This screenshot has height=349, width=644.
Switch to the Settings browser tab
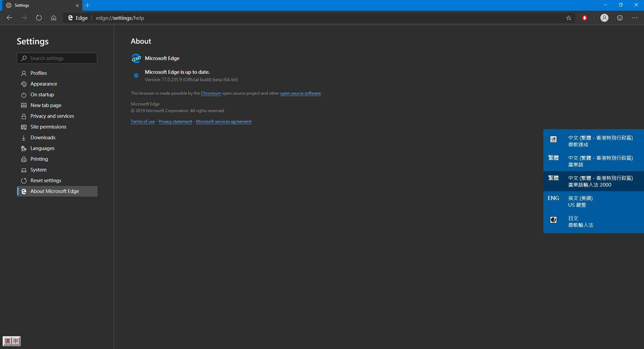(x=37, y=5)
